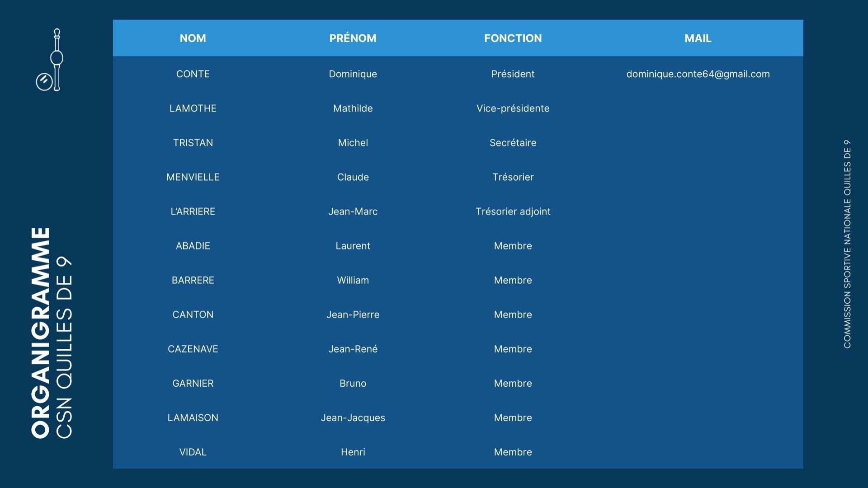Screen dimensions: 868x488
Task: Click the Commission Sportive Nationale vertical caption
Action: pos(847,244)
